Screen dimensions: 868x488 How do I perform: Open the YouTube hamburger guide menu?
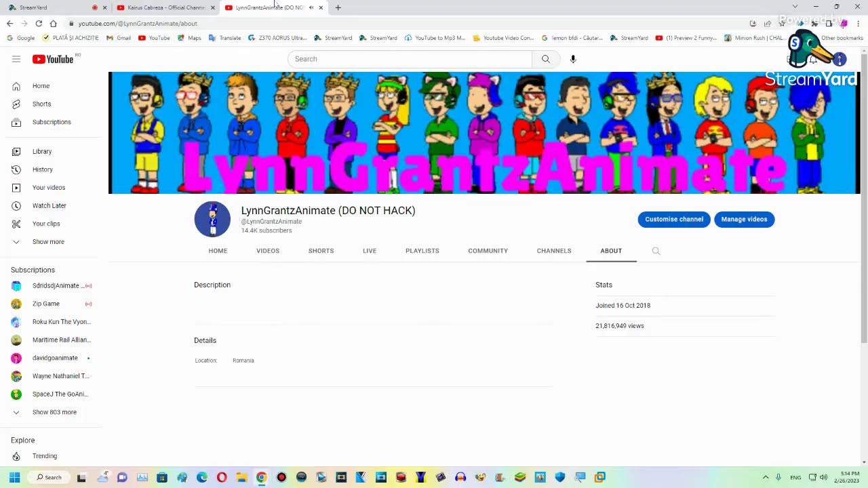coord(16,59)
